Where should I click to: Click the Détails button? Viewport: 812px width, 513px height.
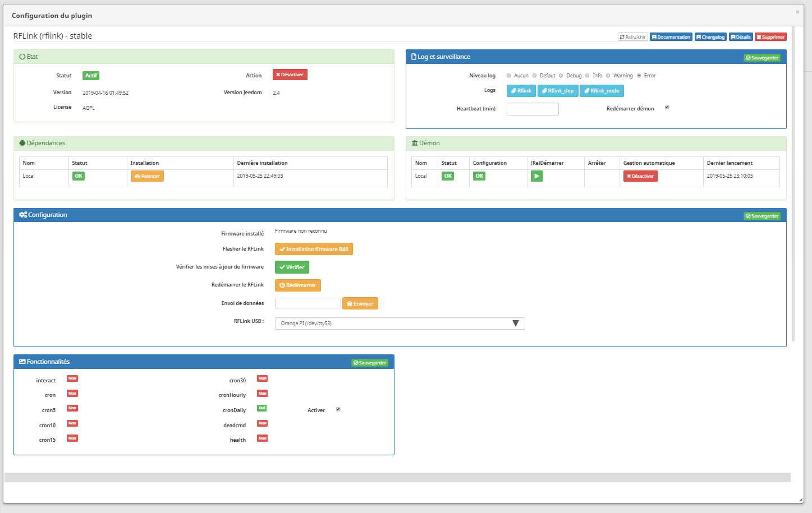[741, 37]
